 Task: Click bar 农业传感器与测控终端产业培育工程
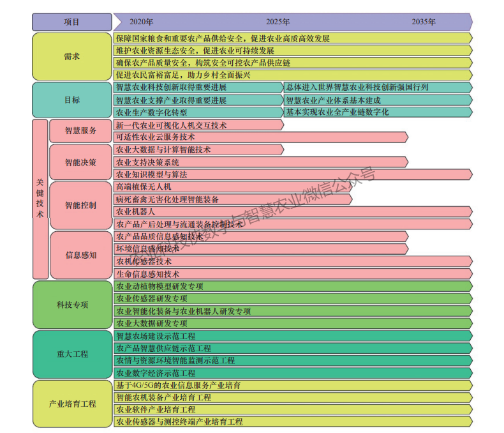coord(293,422)
